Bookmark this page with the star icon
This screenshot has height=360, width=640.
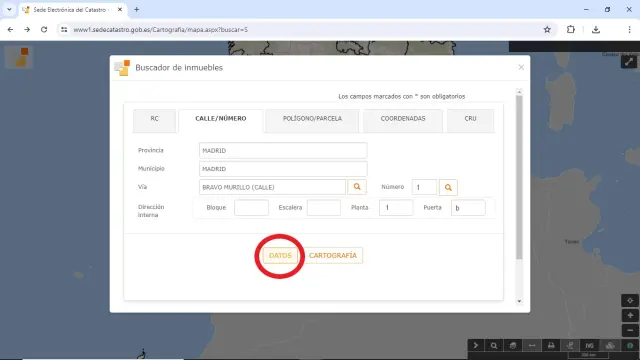coord(547,29)
